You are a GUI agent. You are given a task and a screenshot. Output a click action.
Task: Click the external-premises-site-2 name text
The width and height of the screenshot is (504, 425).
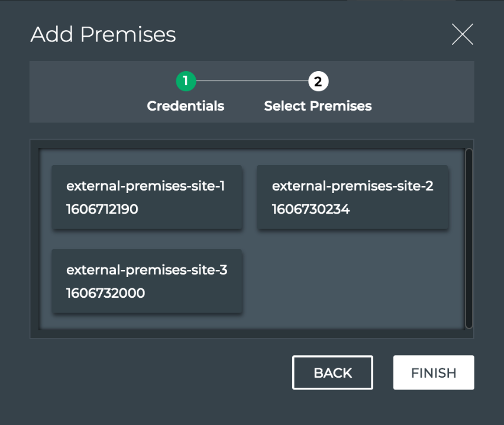(353, 186)
